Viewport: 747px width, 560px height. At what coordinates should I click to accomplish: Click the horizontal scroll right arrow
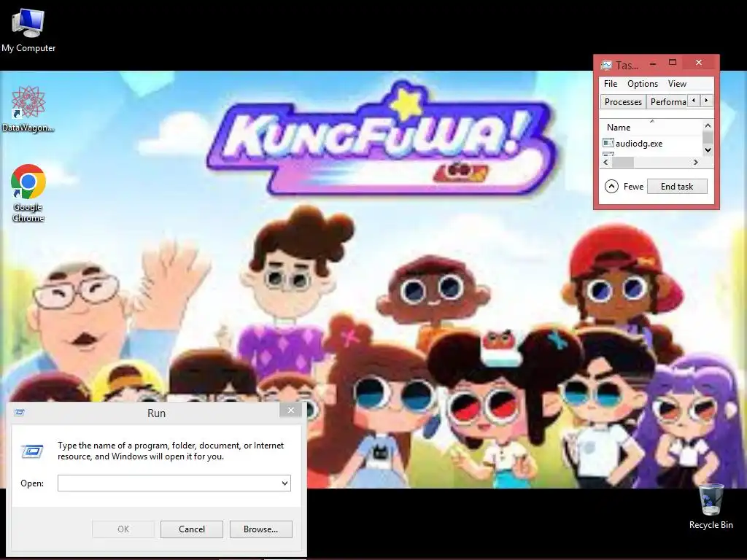696,163
